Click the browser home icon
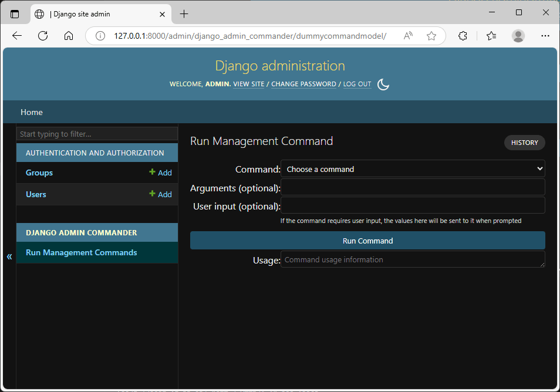Viewport: 560px width, 392px height. (68, 35)
